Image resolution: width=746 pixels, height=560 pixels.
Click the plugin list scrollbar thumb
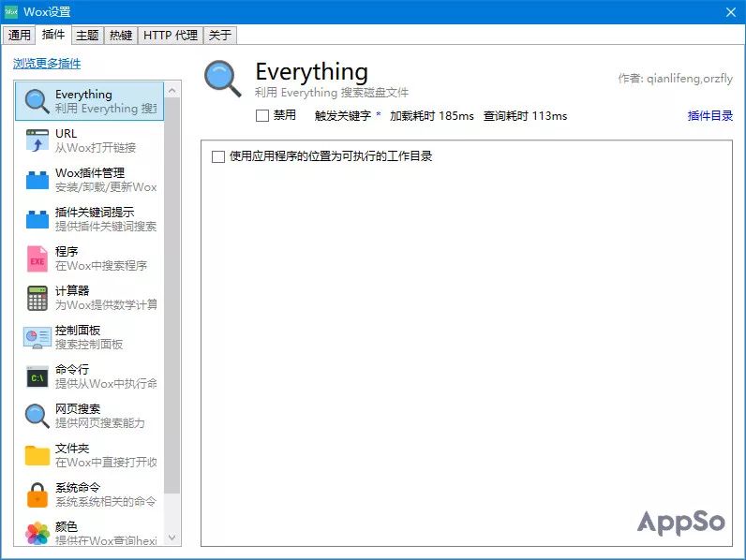click(x=172, y=296)
